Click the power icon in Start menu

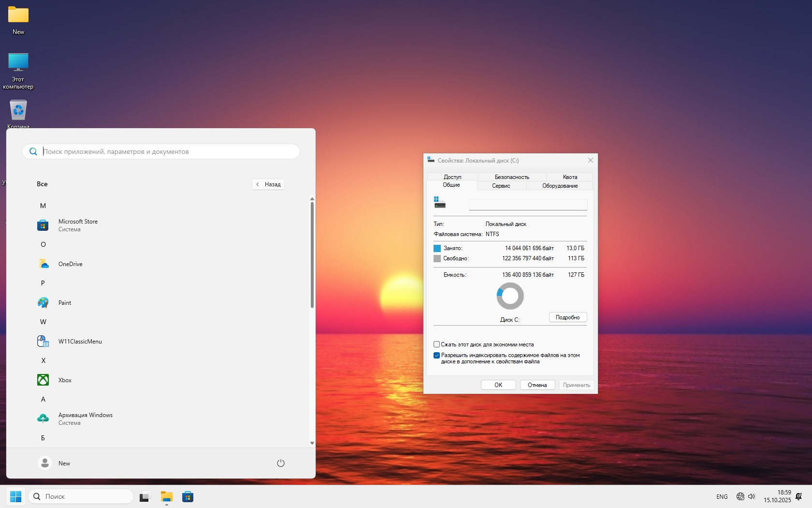pos(280,463)
